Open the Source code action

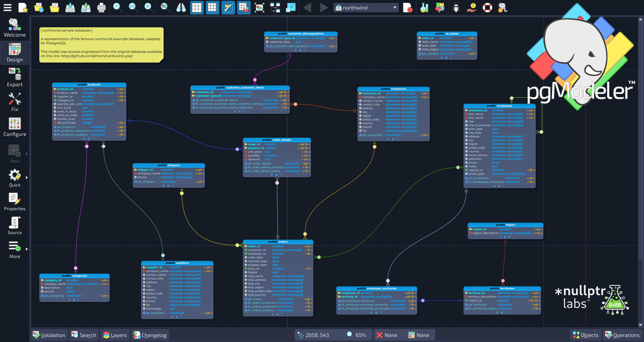pyautogui.click(x=15, y=226)
